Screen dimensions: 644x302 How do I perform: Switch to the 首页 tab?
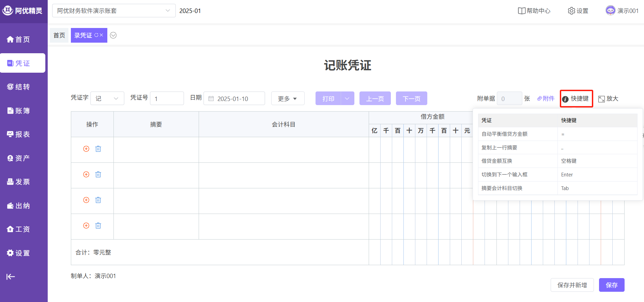[x=59, y=35]
